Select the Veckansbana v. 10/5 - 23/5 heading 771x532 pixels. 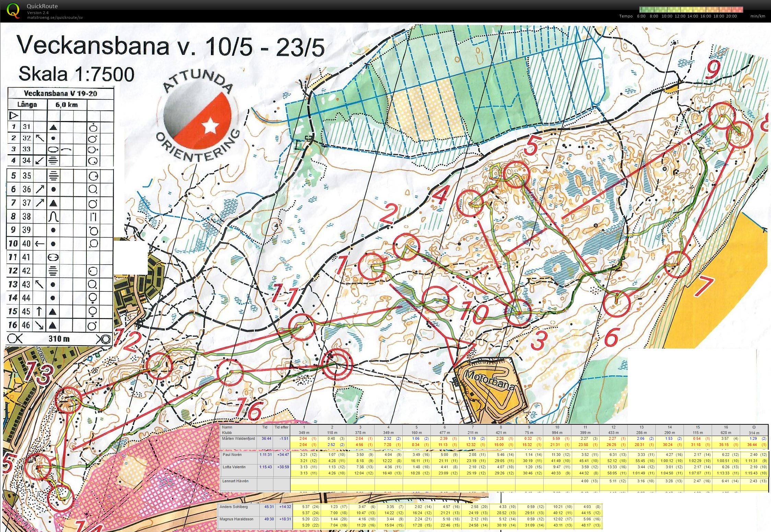point(171,46)
